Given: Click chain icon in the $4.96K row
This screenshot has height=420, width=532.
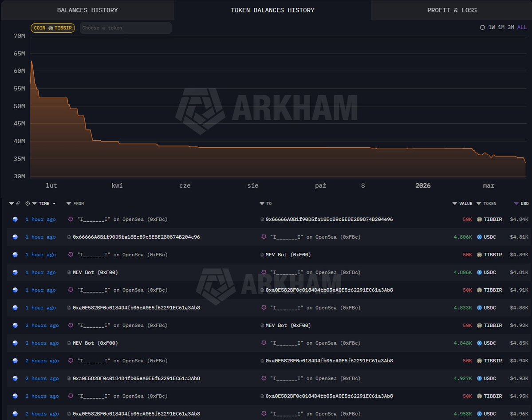Looking at the screenshot, I should [x=15, y=413].
